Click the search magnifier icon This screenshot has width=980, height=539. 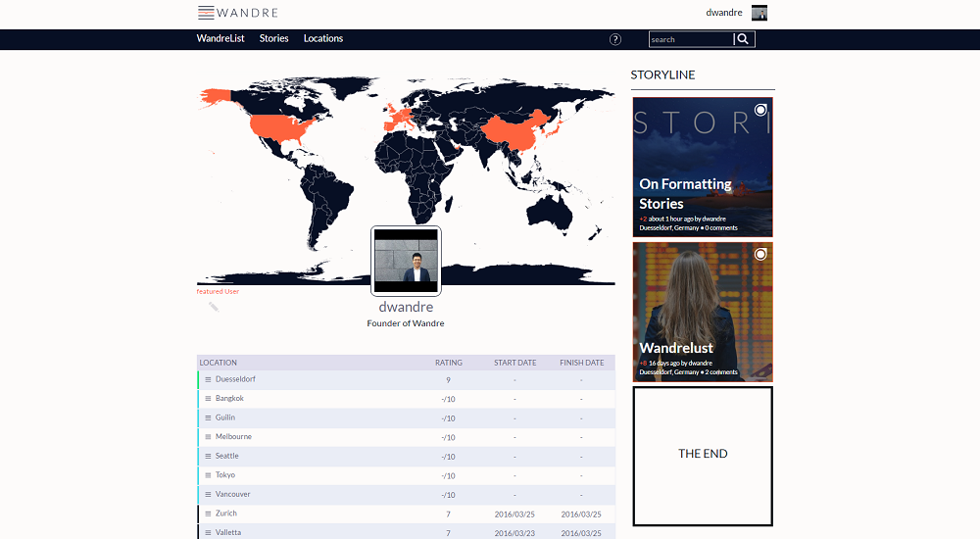pos(743,39)
